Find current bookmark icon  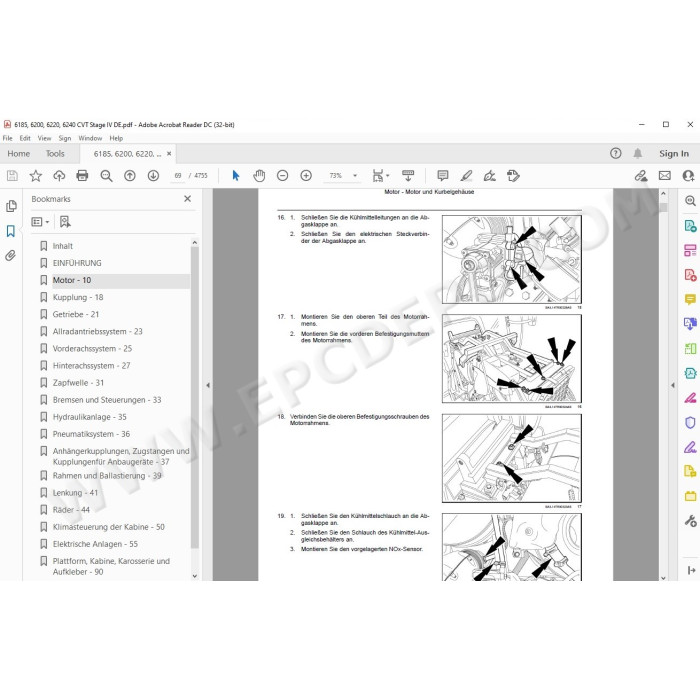[65, 222]
